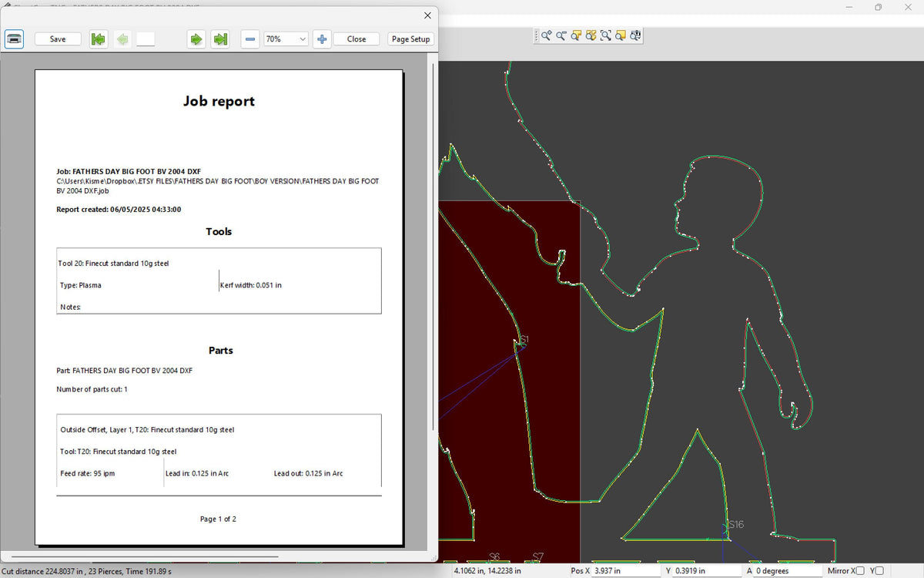This screenshot has width=924, height=578.
Task: Click 'Lead in: 0.125 in Arc' text
Action: [197, 473]
